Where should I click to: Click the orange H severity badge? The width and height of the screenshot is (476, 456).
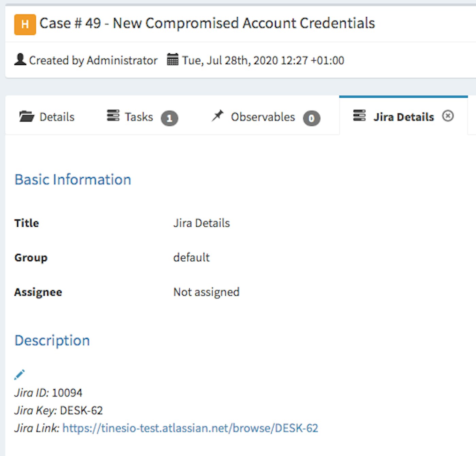(25, 25)
